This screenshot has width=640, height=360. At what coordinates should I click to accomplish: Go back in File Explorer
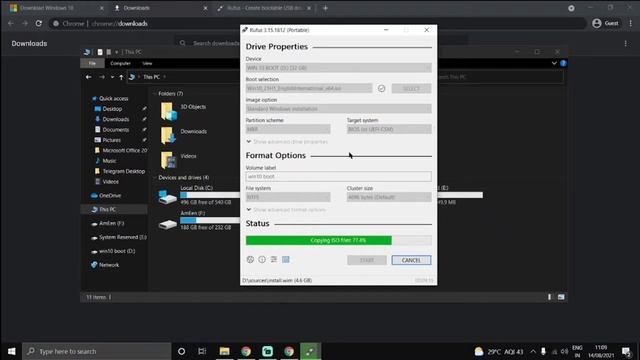point(89,77)
